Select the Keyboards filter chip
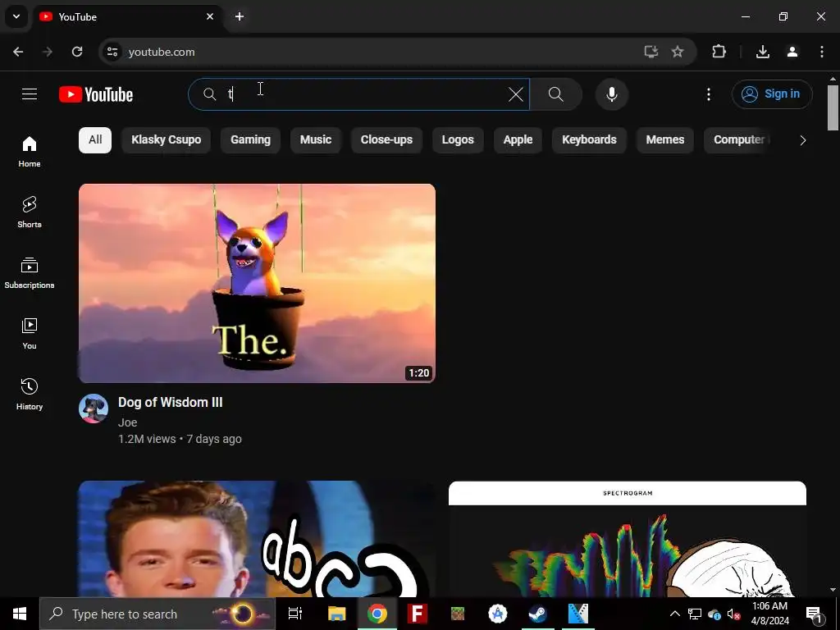Screen dimensions: 840x630 click(589, 139)
